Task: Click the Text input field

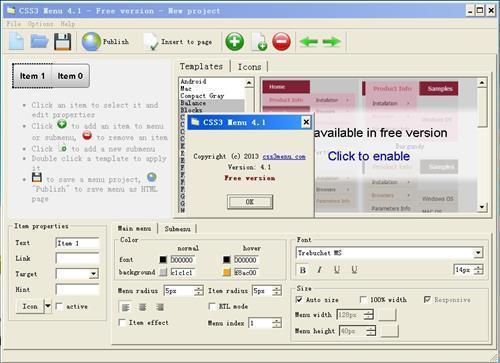Action: coord(77,243)
